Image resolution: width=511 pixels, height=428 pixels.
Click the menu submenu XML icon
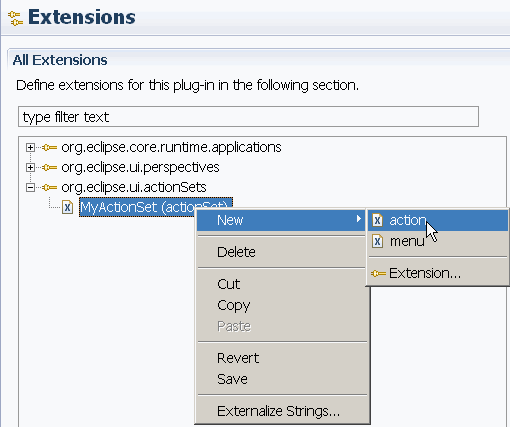pyautogui.click(x=377, y=241)
